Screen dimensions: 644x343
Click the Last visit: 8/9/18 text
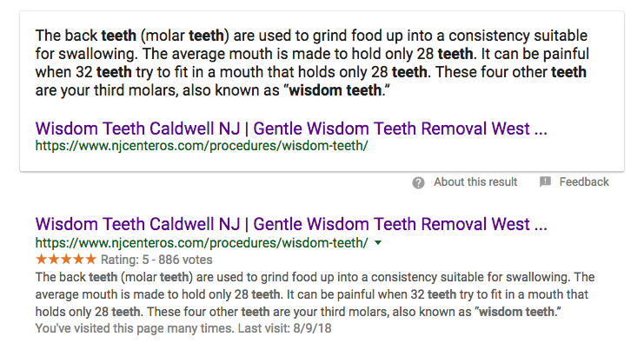coord(284,328)
